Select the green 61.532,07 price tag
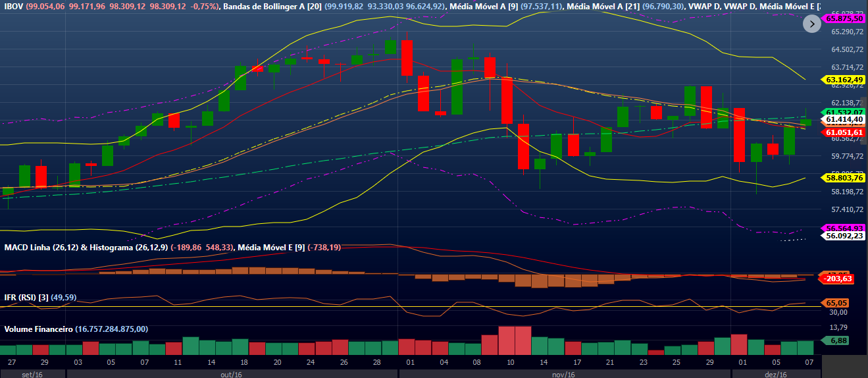Viewport: 868px width, 378px height. click(844, 112)
